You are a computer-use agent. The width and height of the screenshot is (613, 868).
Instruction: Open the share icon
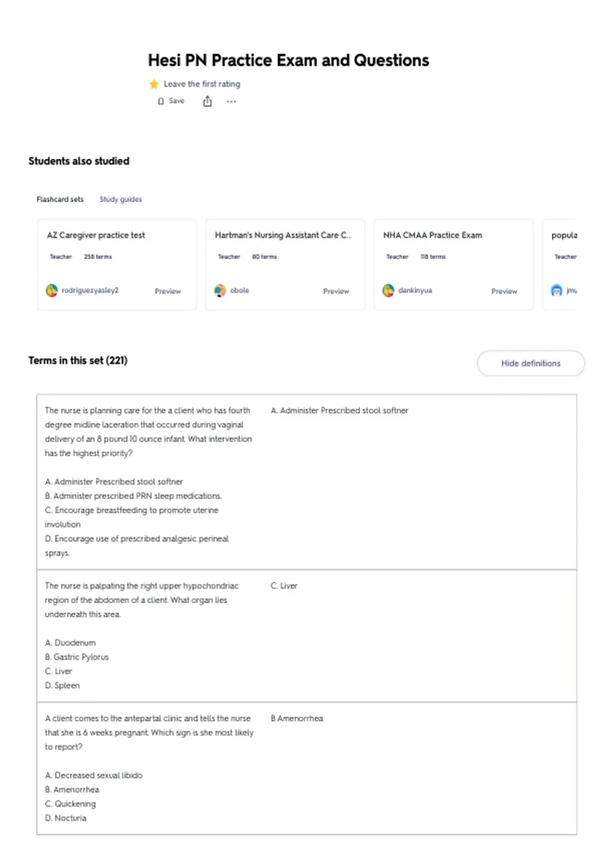207,101
